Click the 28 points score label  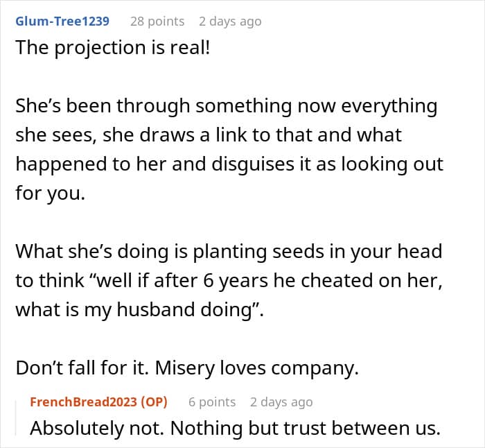tap(157, 21)
